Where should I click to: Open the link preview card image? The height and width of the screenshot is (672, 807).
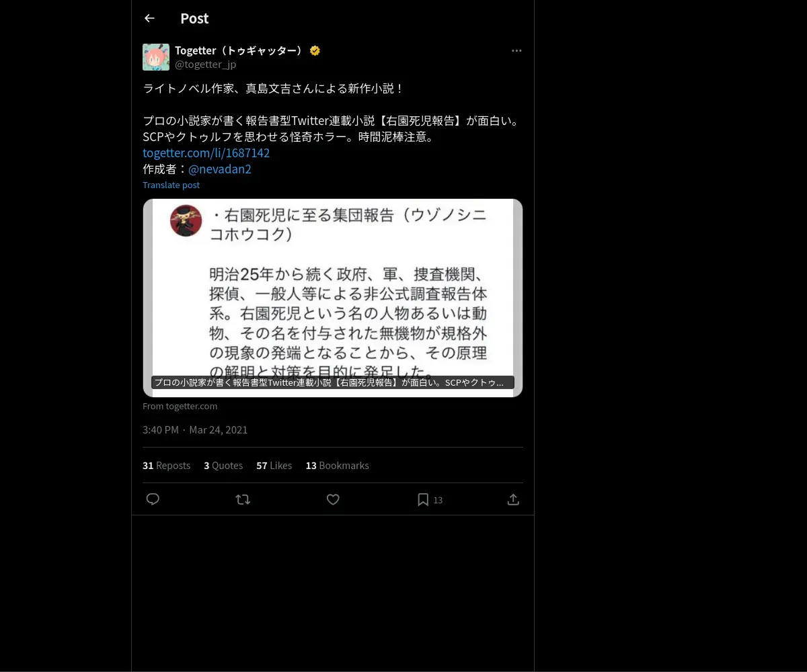pos(333,298)
